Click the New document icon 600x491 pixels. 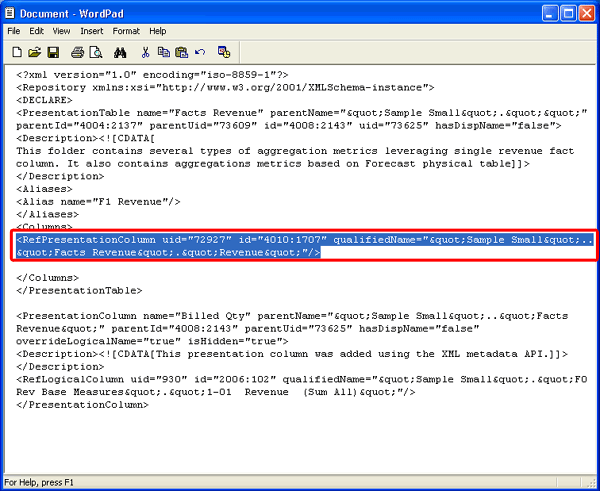coord(17,52)
